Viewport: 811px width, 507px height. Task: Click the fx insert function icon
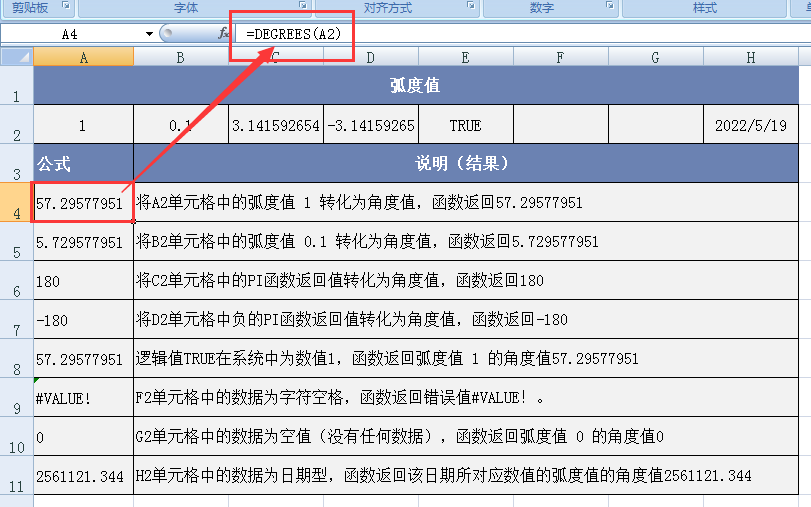[223, 34]
